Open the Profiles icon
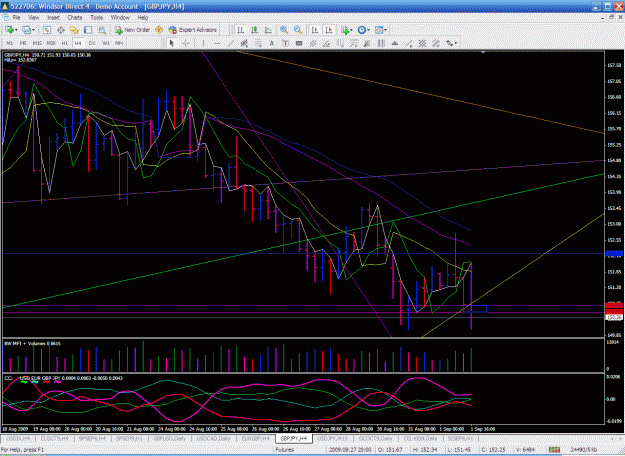This screenshot has width=625, height=456. coord(26,30)
